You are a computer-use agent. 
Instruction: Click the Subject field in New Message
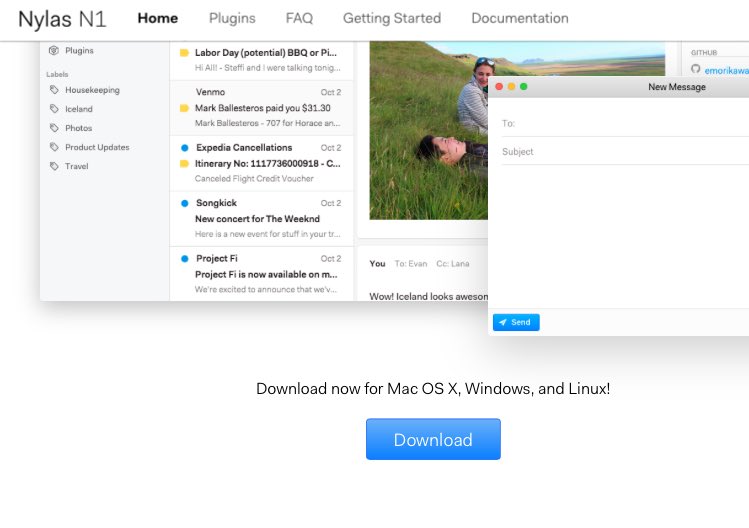click(x=625, y=151)
